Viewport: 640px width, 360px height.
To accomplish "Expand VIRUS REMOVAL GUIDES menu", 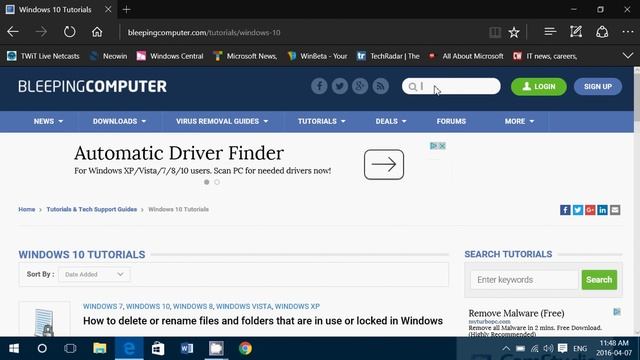I will click(222, 121).
